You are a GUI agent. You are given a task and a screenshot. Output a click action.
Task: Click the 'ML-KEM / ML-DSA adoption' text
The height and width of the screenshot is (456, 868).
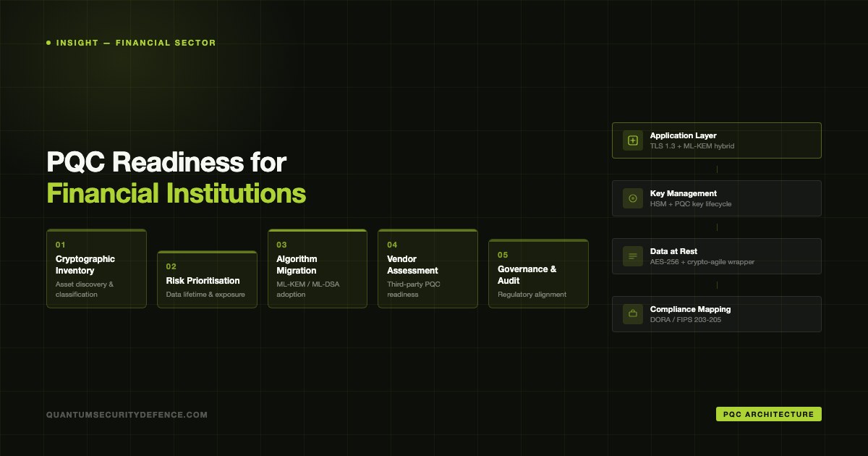tap(307, 290)
